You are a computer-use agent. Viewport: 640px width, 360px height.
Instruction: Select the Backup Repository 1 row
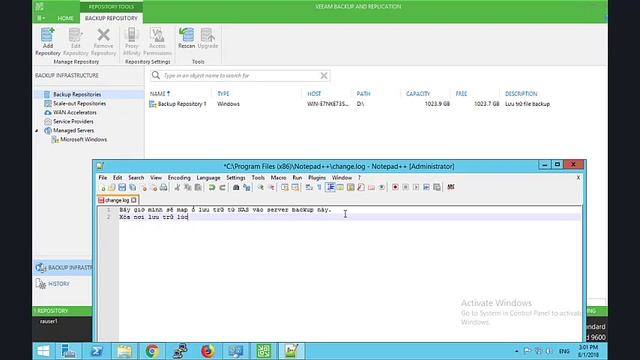[x=351, y=104]
